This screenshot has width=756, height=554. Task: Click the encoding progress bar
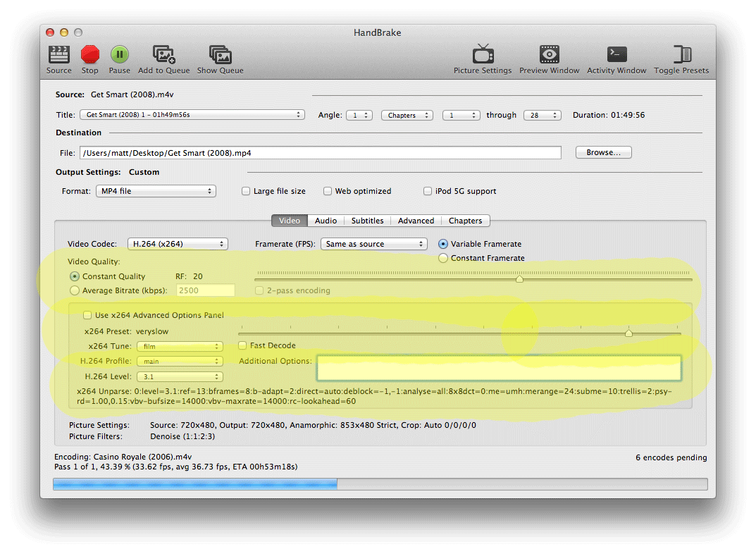pyautogui.click(x=380, y=484)
